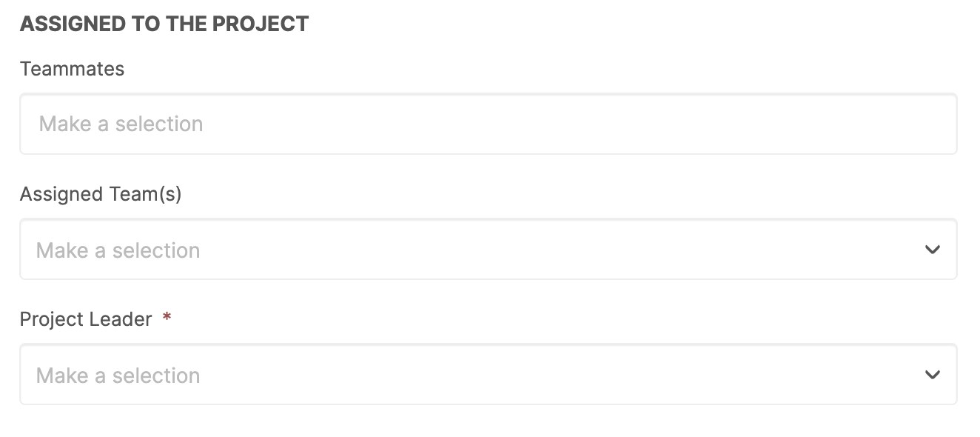Click the Assigned Team(s) field label
Screen dimensions: 980x437
coord(101,194)
